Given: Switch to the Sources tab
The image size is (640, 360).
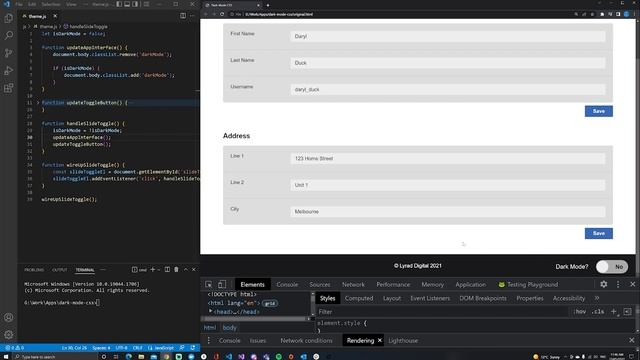Looking at the screenshot, I should (x=320, y=284).
